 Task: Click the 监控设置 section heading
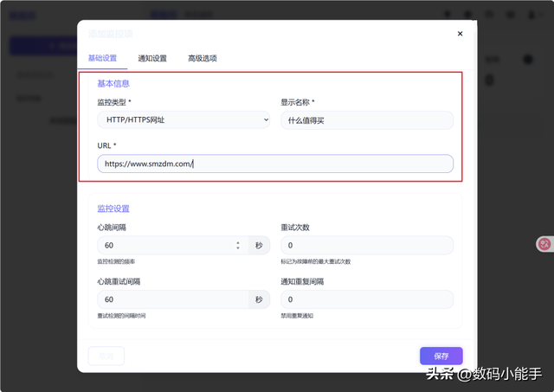[113, 209]
